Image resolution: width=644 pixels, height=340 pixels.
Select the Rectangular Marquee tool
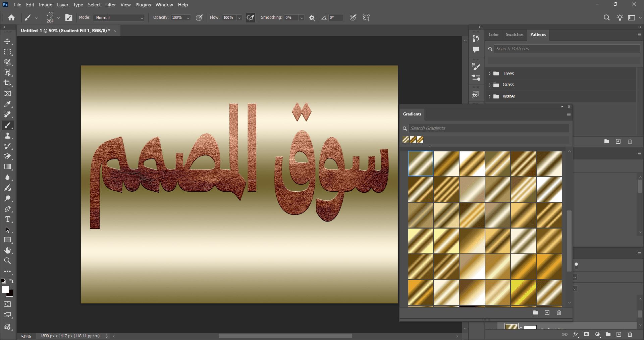tap(7, 52)
